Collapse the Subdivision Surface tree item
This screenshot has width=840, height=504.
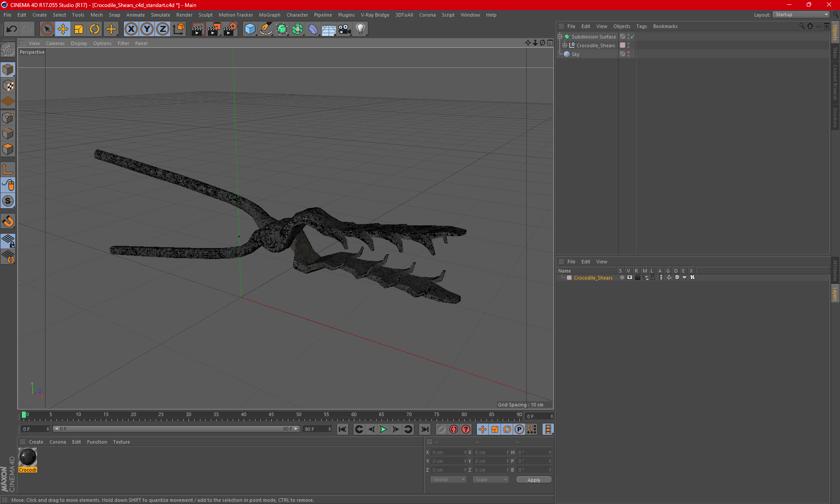[x=560, y=37]
